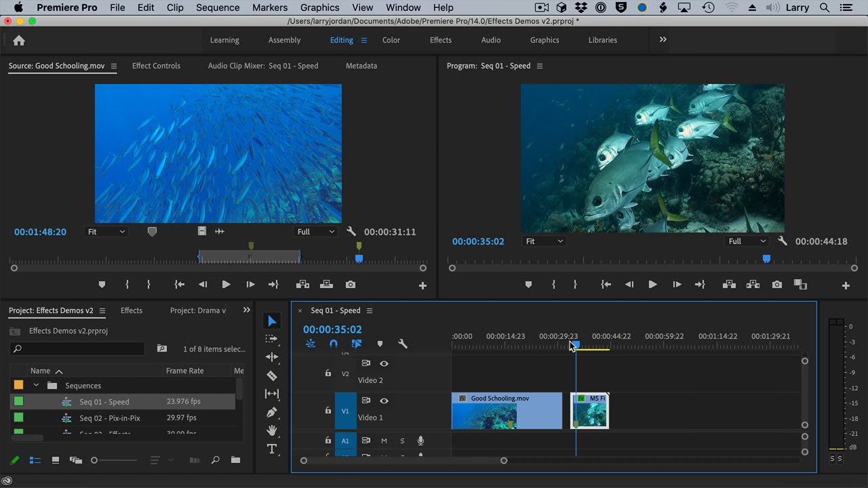
Task: Toggle Linked Selection in timeline
Action: [357, 344]
